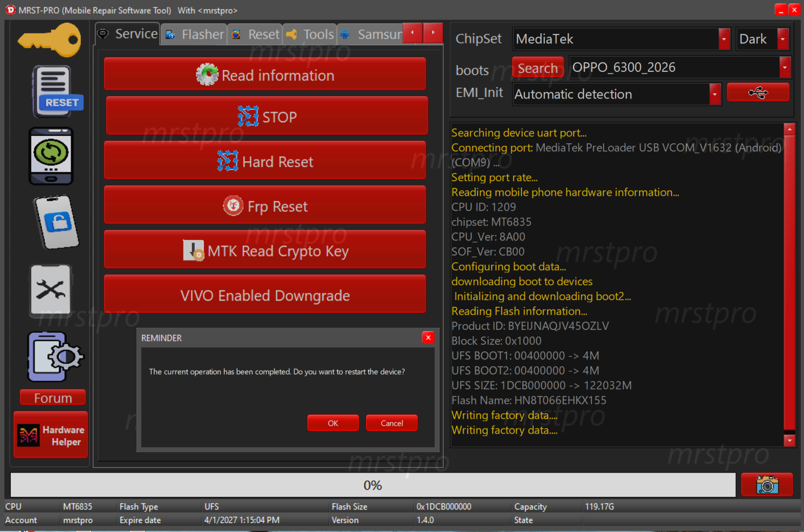Viewport: 804px width, 532px height.
Task: Open the Reset tab
Action: 255,35
